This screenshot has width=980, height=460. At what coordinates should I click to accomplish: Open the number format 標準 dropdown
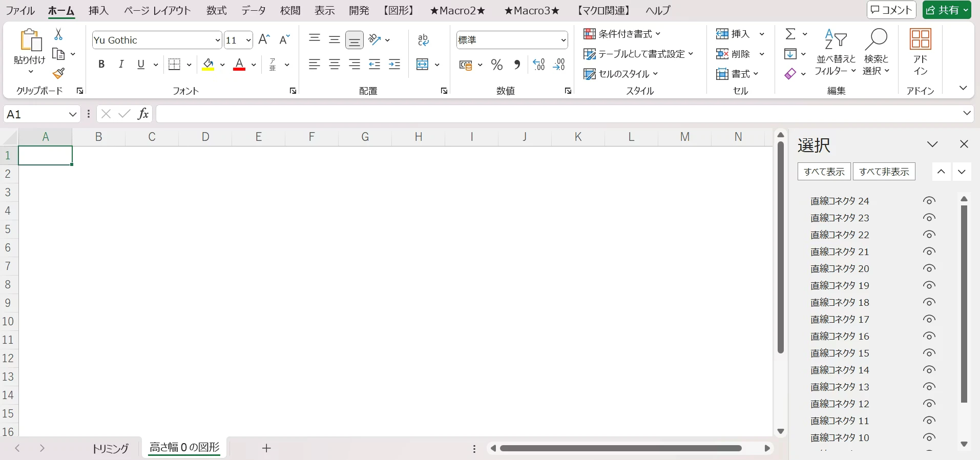[x=563, y=40]
